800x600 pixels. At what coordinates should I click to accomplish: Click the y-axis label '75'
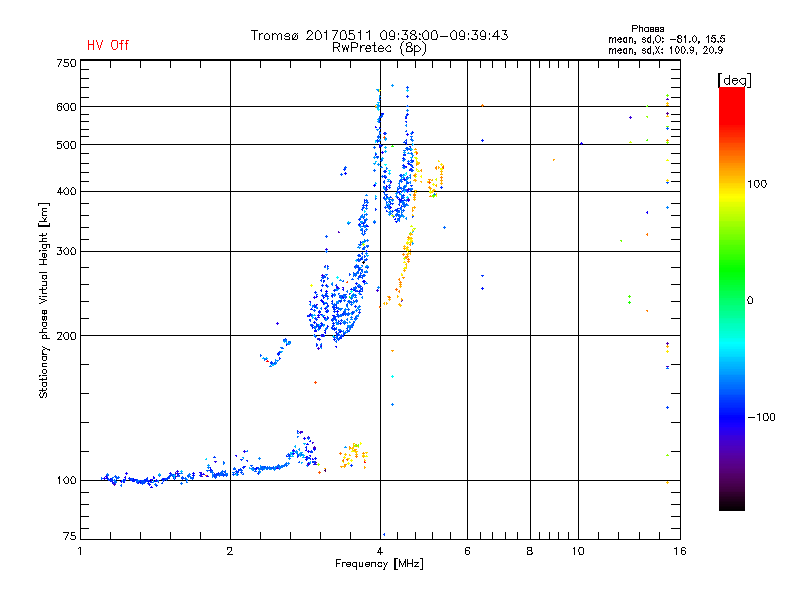pos(69,536)
